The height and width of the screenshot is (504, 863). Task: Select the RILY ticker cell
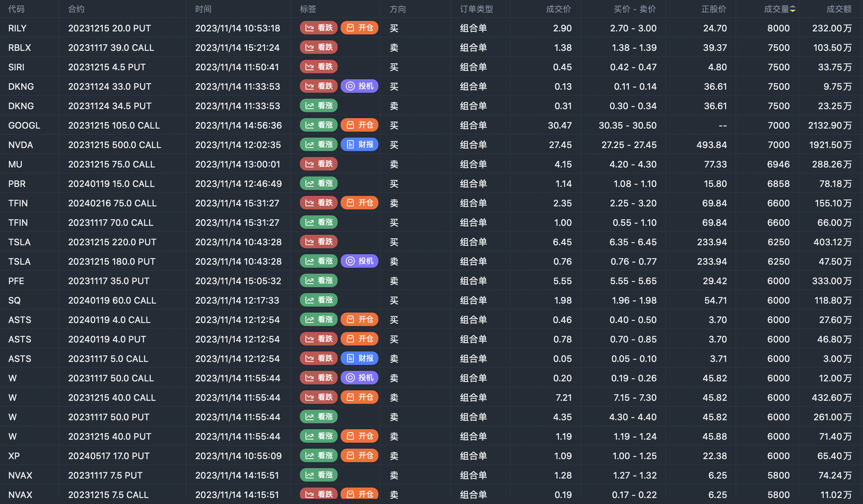pyautogui.click(x=17, y=28)
